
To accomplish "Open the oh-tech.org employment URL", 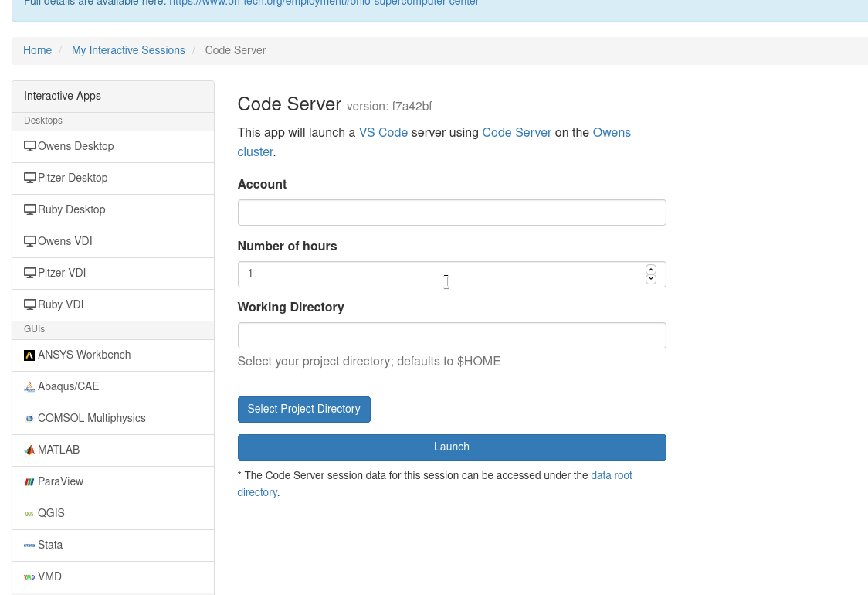I will coord(324,3).
